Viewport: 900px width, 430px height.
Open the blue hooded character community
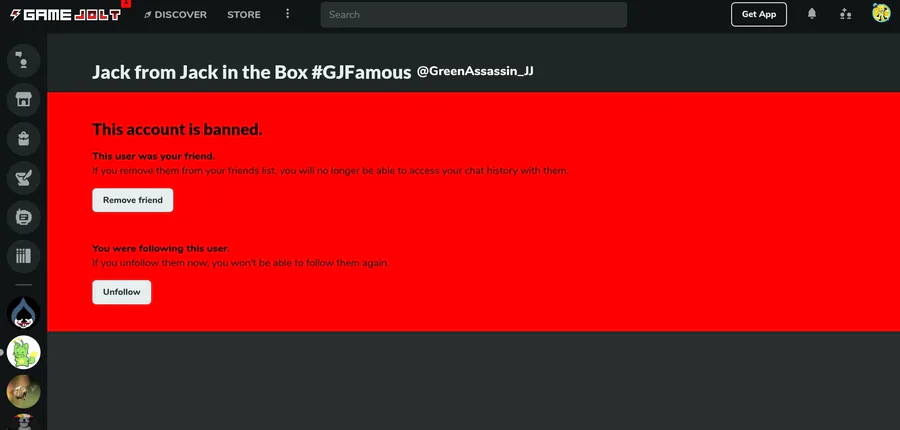(23, 313)
